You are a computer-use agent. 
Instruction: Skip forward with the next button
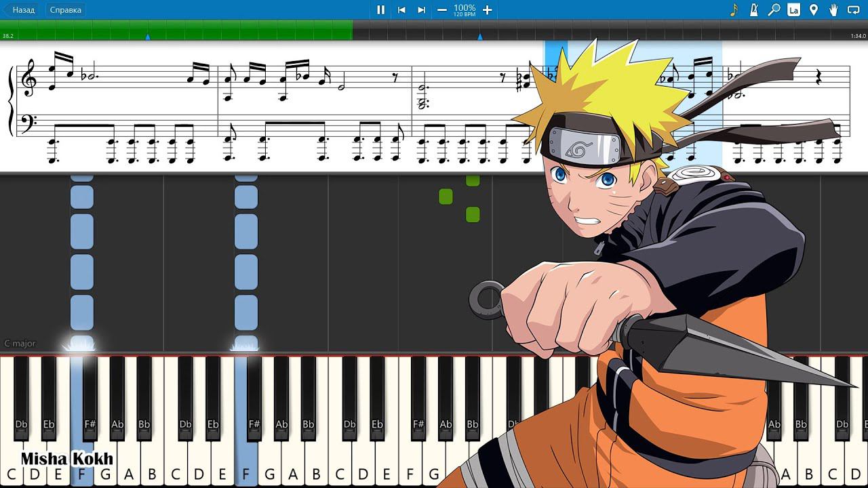(x=421, y=9)
